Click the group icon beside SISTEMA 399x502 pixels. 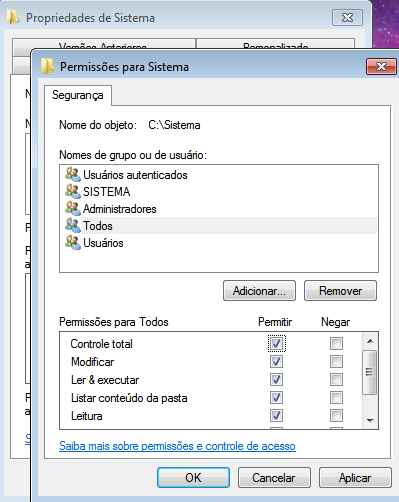73,191
